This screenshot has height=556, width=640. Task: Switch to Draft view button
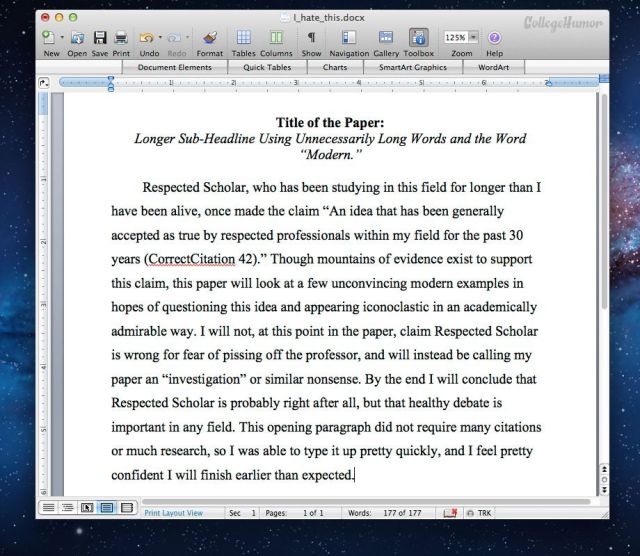[49, 507]
